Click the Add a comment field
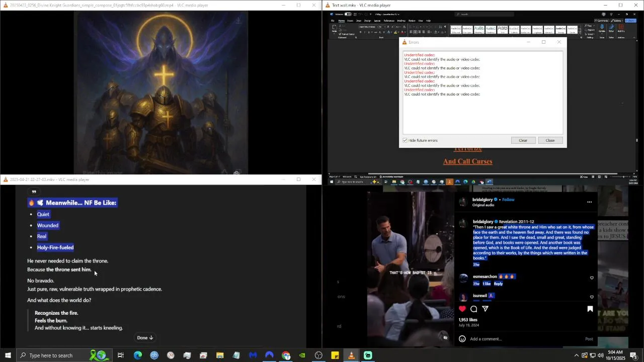The image size is (644, 362). pyautogui.click(x=526, y=339)
